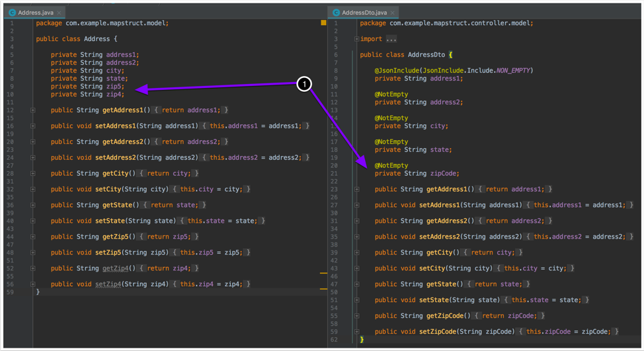
Task: Jump to first warning stripe mark in Address.java
Action: pos(323,273)
